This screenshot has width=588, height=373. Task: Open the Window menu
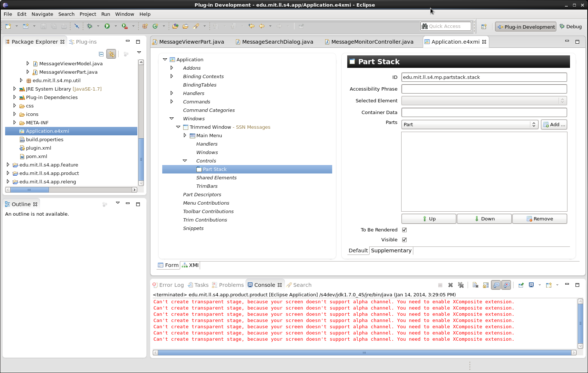pyautogui.click(x=125, y=14)
